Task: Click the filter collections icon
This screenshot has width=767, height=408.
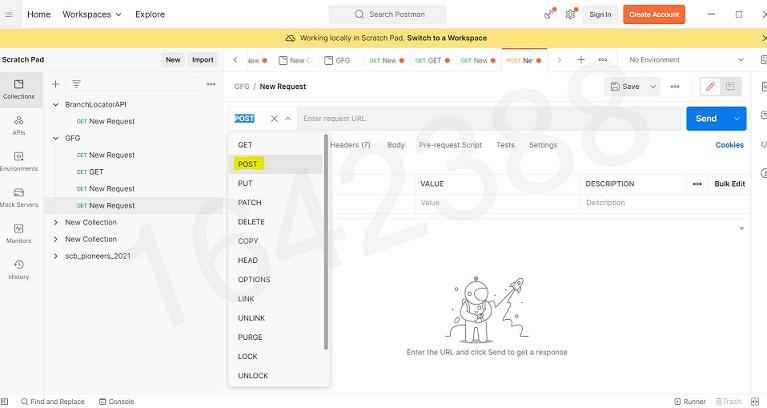Action: (x=76, y=84)
